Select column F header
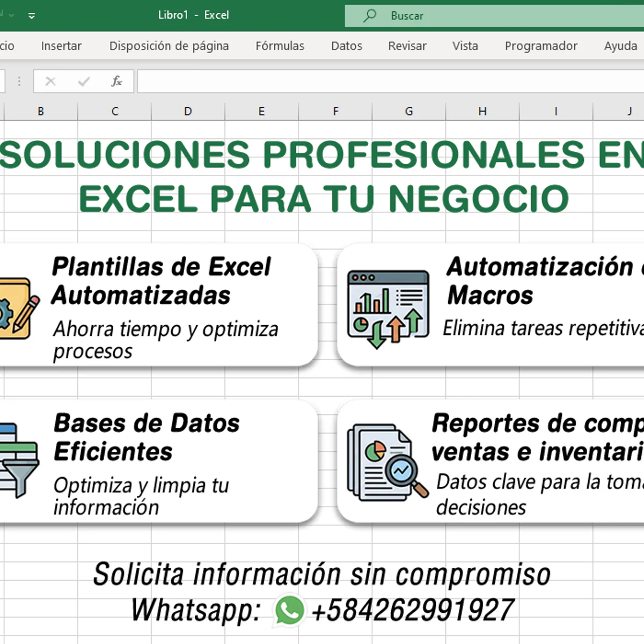The height and width of the screenshot is (644, 644). (x=335, y=111)
